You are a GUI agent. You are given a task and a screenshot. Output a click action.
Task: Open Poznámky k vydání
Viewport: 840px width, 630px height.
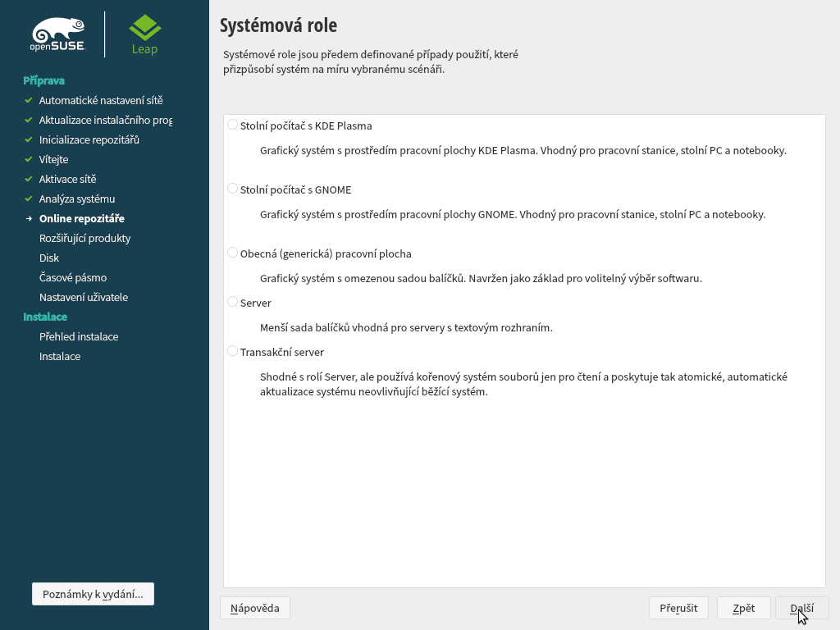tap(93, 593)
